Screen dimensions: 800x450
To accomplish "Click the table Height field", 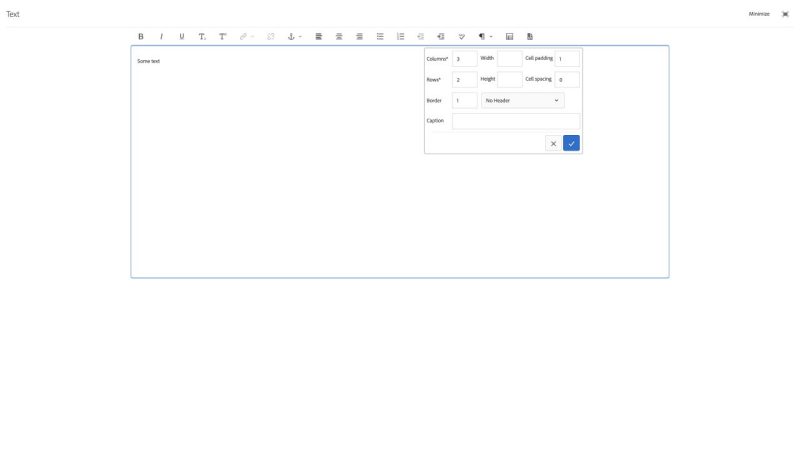I will [510, 80].
